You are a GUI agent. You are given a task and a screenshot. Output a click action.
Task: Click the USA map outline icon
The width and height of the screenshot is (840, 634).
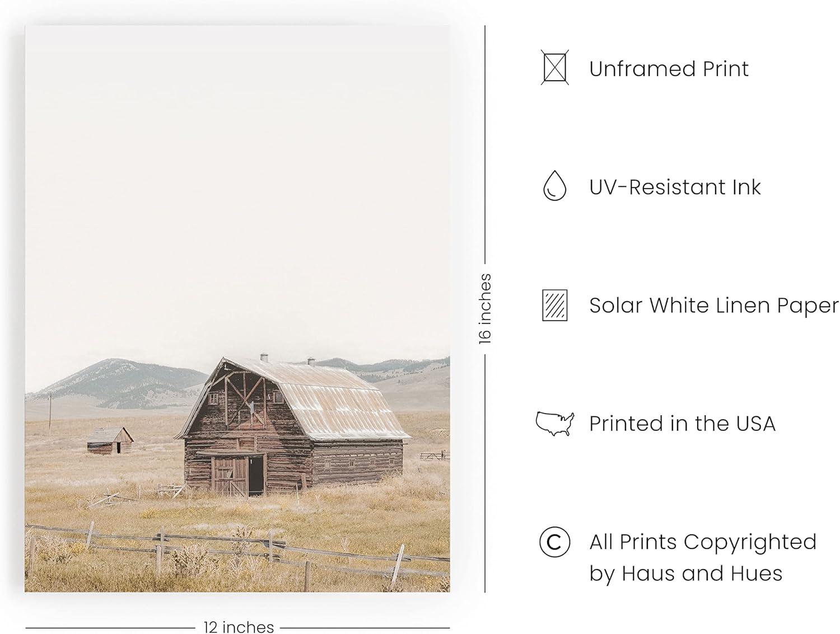click(x=554, y=424)
